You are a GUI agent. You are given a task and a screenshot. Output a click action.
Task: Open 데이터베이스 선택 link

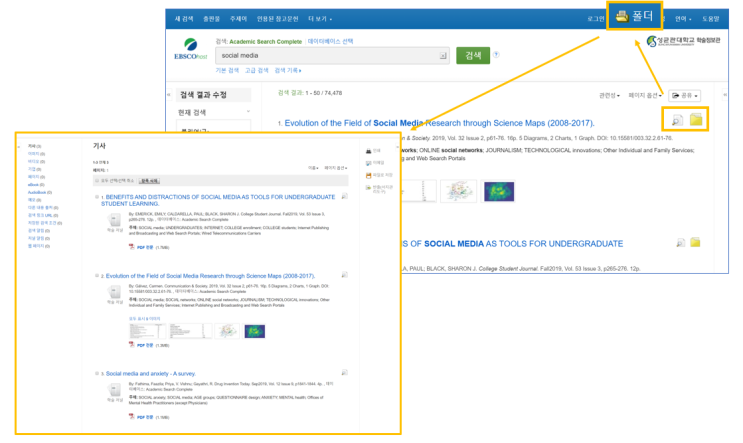[x=330, y=41]
